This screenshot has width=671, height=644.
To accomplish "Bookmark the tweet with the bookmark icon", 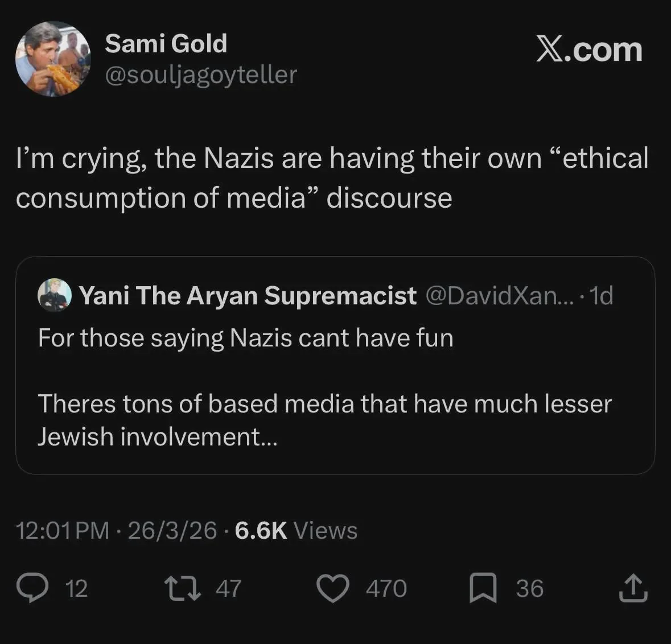I will [x=483, y=588].
